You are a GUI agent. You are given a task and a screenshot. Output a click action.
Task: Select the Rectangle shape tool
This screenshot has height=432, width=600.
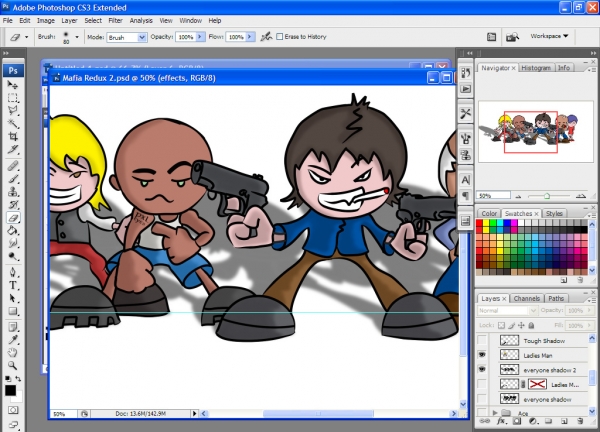click(13, 311)
